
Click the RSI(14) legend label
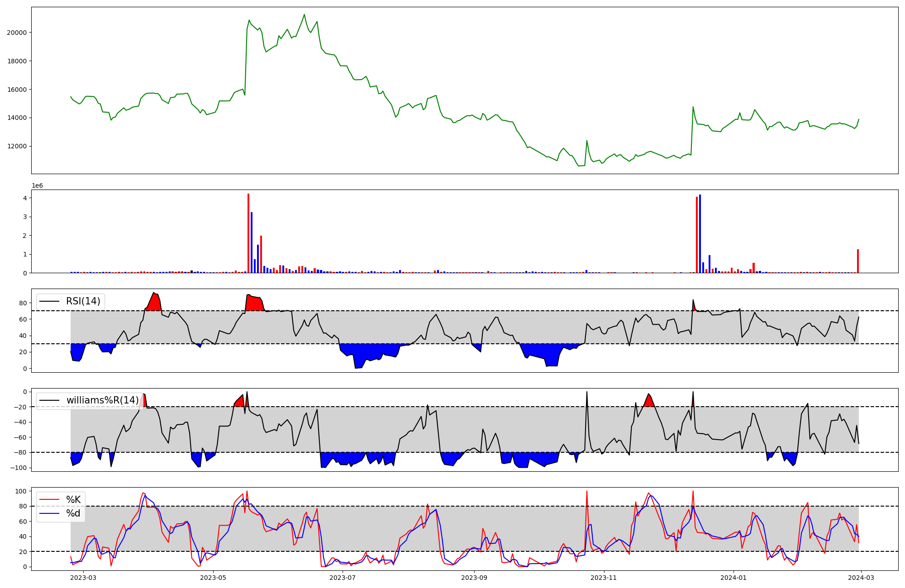83,301
